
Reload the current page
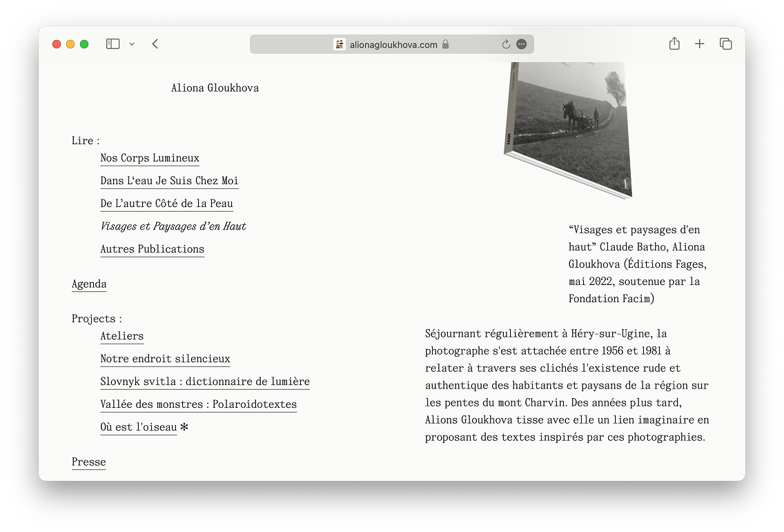[x=506, y=44]
